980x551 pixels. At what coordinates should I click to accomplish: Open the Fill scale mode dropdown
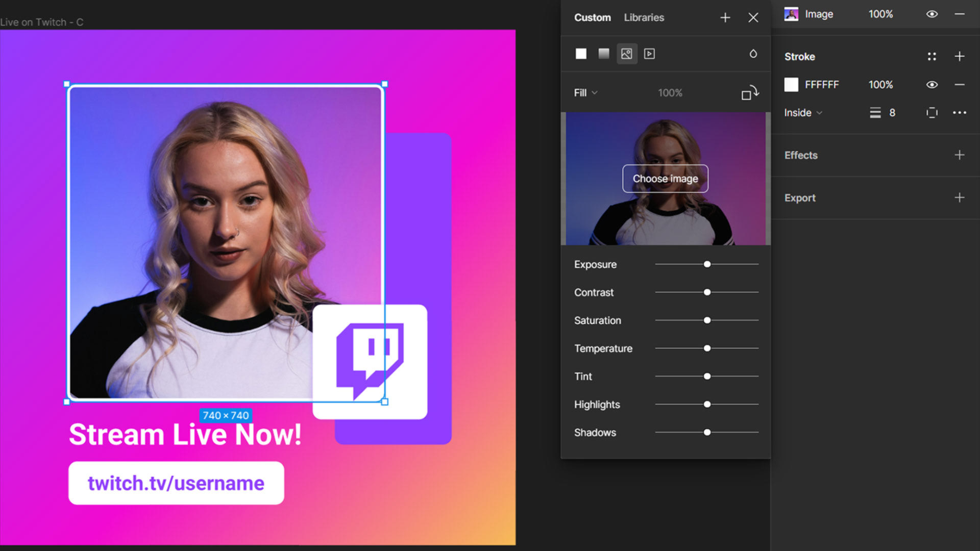pyautogui.click(x=585, y=93)
